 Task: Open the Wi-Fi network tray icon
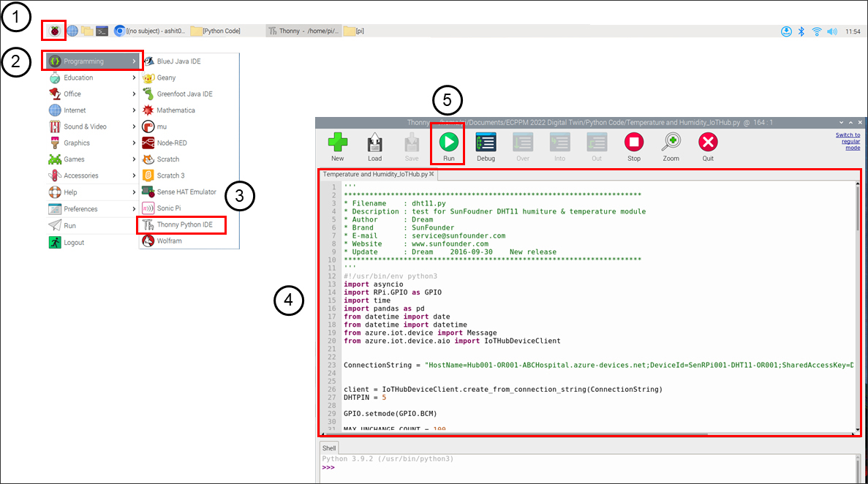(x=817, y=31)
